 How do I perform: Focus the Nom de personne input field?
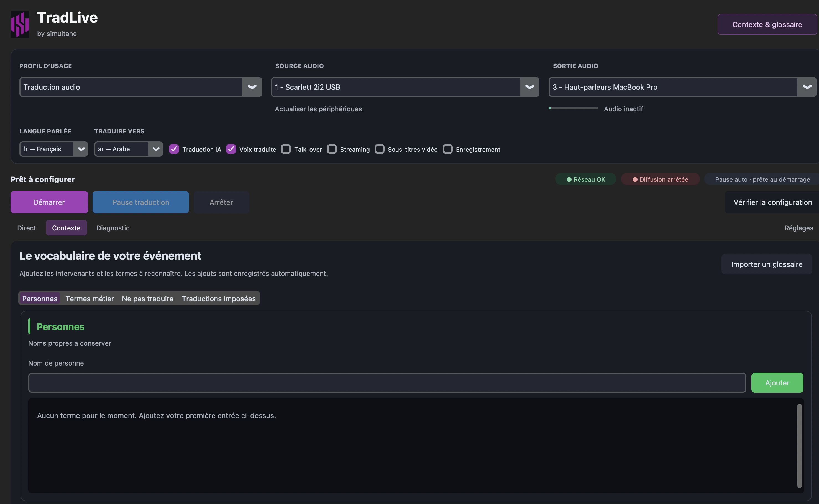[387, 383]
